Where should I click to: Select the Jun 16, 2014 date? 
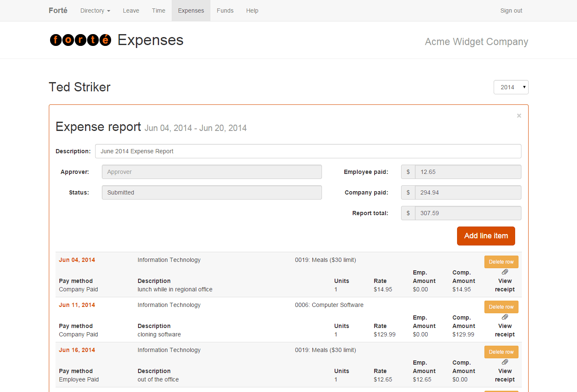[77, 350]
